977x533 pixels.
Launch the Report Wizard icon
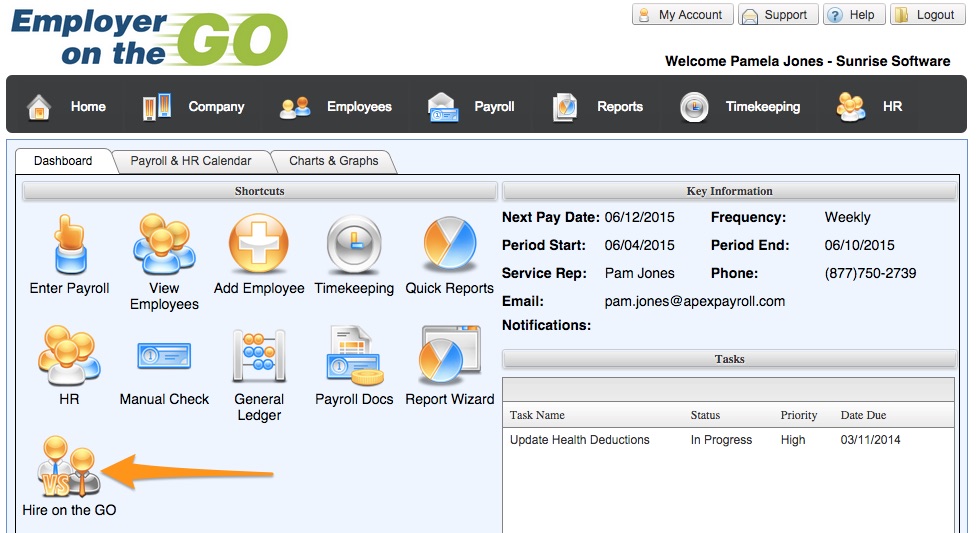pos(450,355)
